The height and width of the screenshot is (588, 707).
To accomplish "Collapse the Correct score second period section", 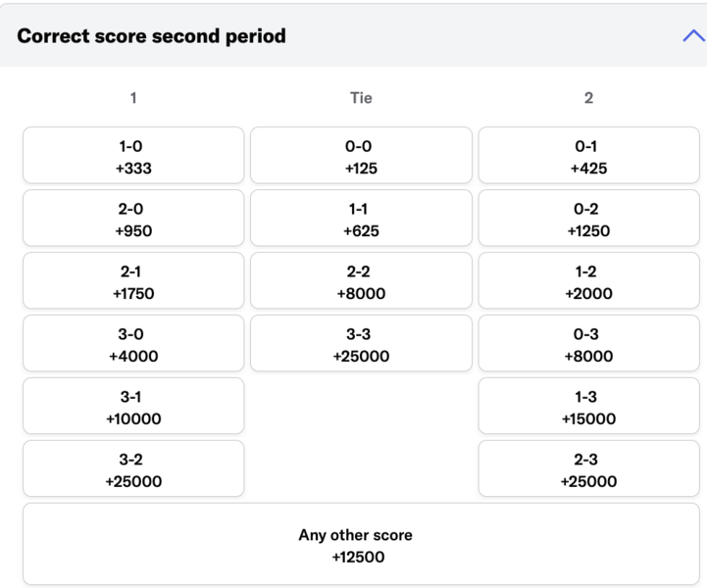I will [x=693, y=35].
